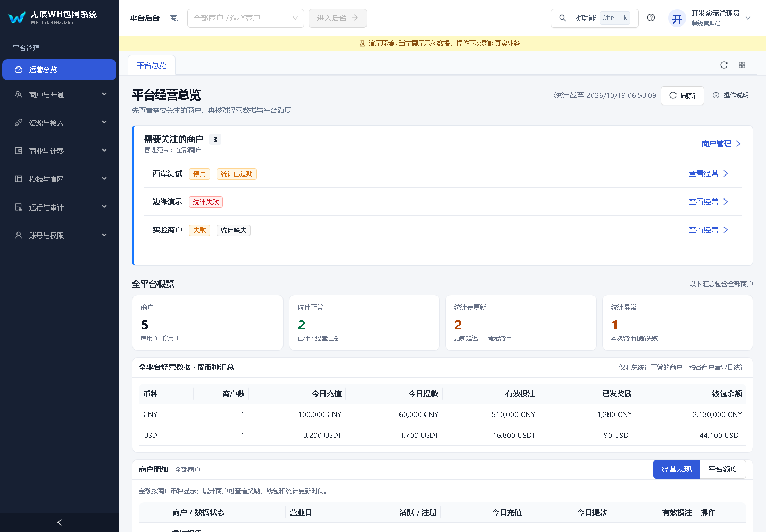The height and width of the screenshot is (532, 766).
Task: Click the 平台后台 header label
Action: coord(145,18)
